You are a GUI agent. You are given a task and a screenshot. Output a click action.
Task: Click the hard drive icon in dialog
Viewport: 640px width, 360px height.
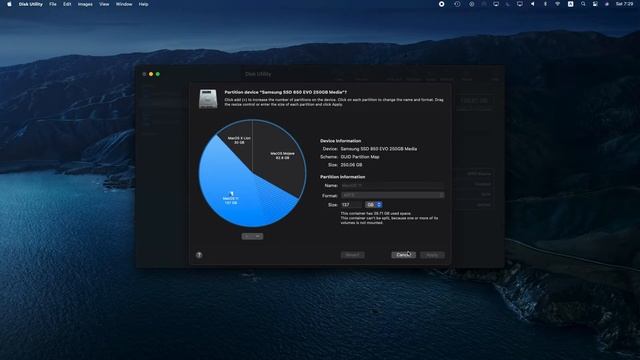208,98
